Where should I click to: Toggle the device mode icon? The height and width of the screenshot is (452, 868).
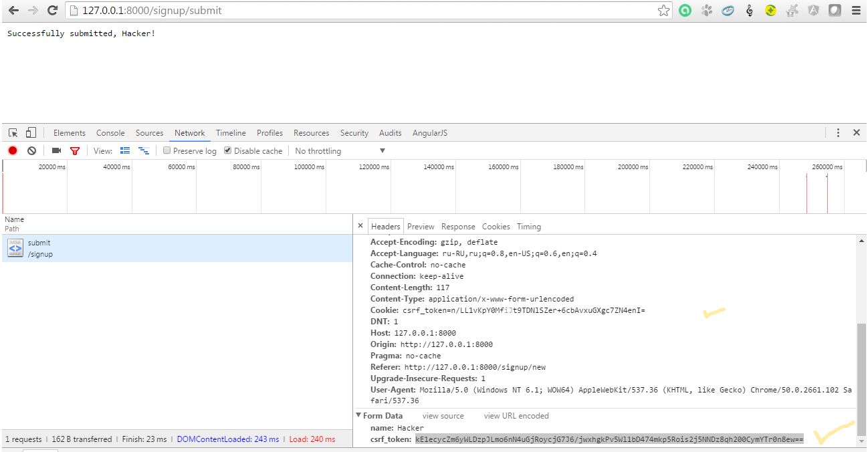(31, 132)
